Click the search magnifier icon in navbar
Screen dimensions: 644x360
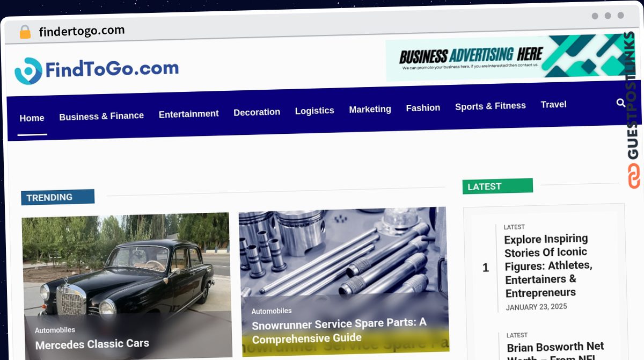620,103
